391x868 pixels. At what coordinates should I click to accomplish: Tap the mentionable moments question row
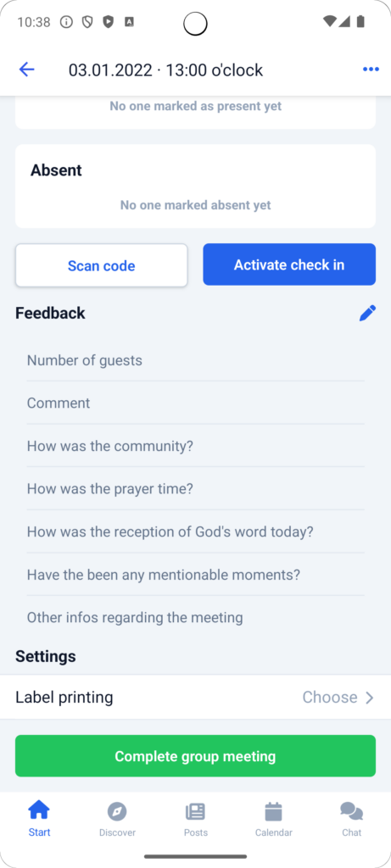pyautogui.click(x=195, y=575)
